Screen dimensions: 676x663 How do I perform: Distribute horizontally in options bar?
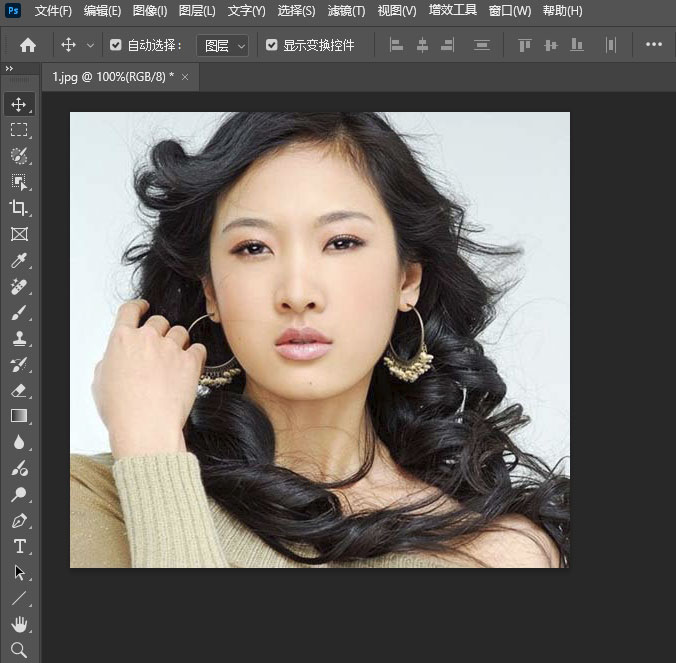point(610,45)
